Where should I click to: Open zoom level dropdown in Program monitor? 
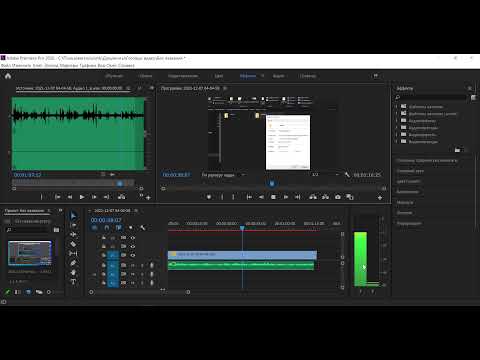[x=224, y=175]
